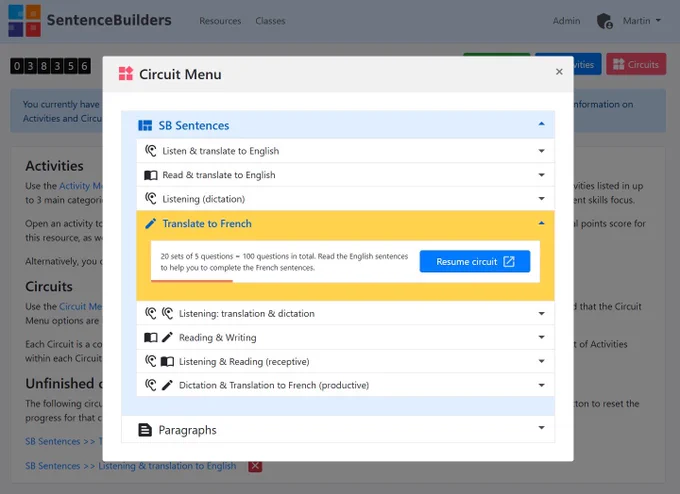Open the Martin user dropdown
This screenshot has height=494, width=680.
point(641,21)
